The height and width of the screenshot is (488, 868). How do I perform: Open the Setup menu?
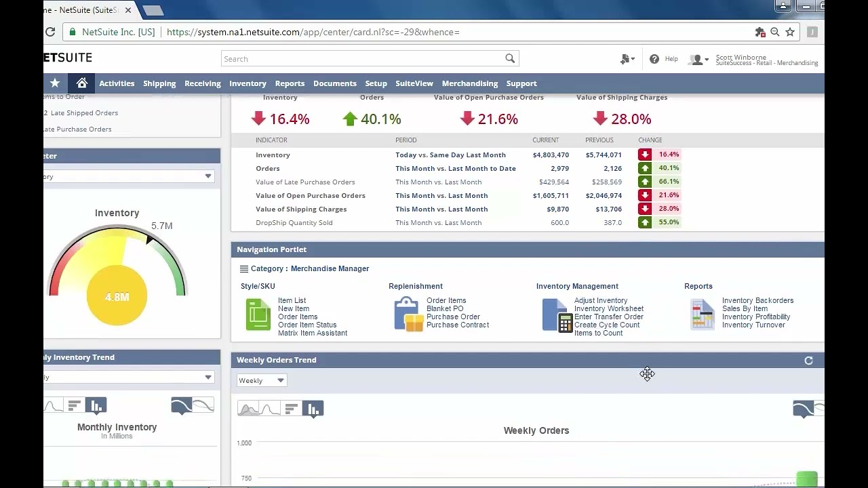coord(376,83)
